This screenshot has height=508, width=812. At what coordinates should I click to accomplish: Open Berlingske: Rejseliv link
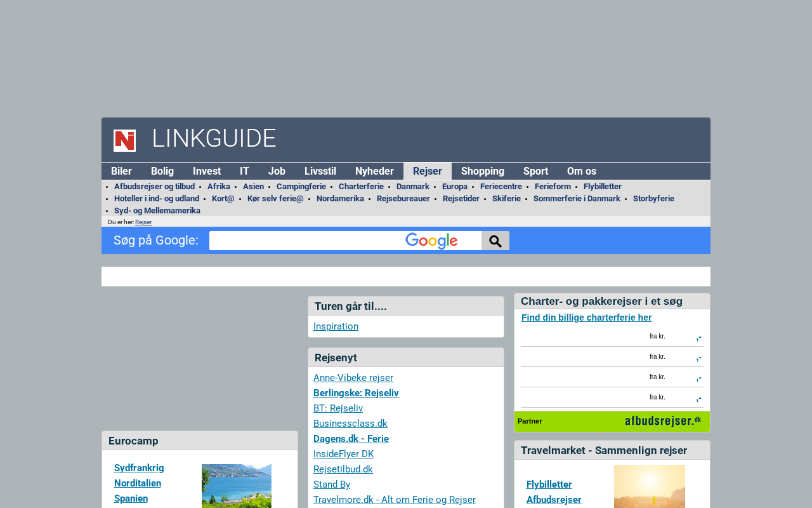356,393
